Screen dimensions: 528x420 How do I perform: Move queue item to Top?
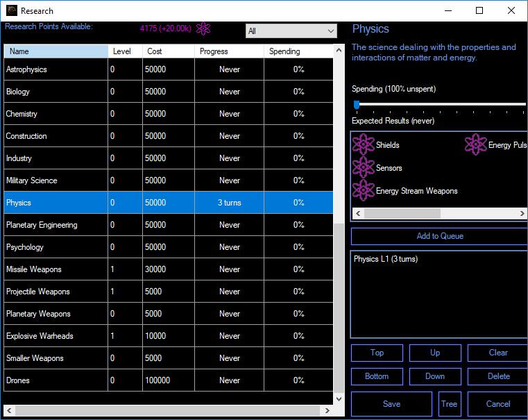[x=377, y=353]
